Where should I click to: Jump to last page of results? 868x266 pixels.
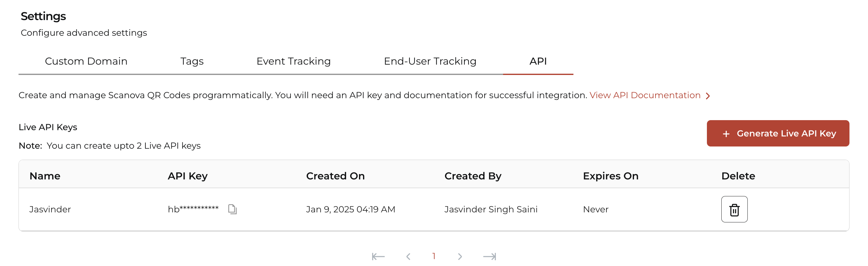[490, 257]
